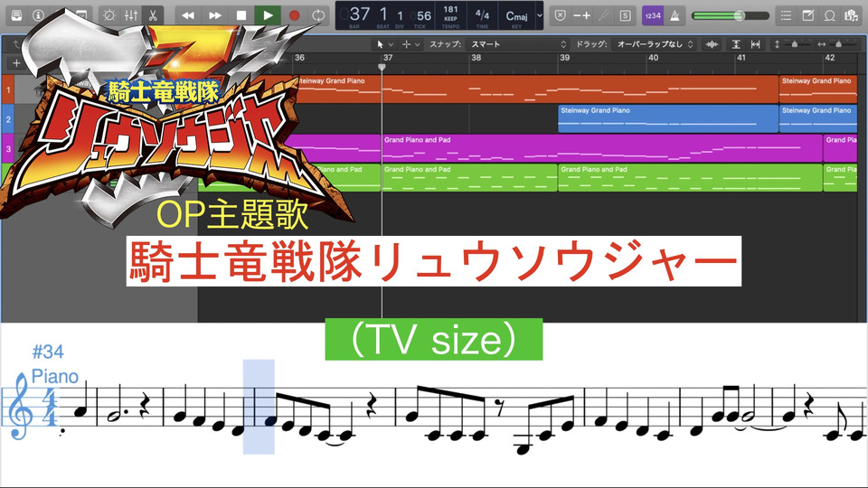The image size is (868, 488).
Task: Add a new track with the plus button
Action: coord(16,63)
